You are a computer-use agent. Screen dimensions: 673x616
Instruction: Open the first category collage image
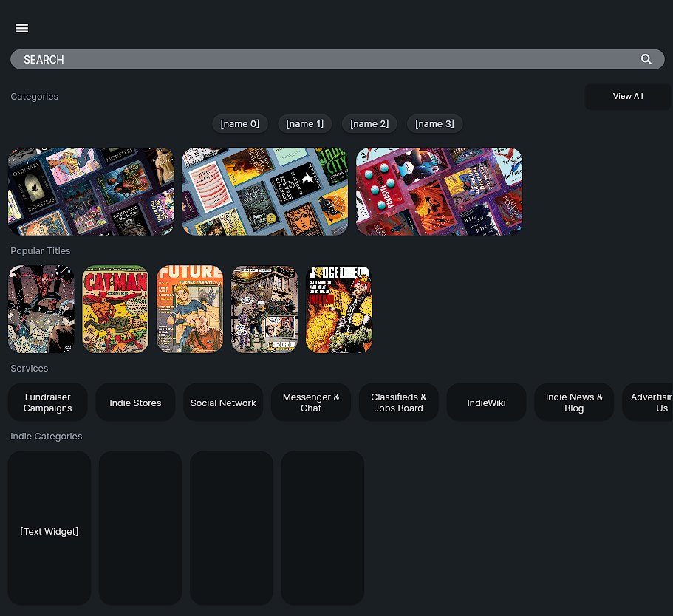point(90,191)
